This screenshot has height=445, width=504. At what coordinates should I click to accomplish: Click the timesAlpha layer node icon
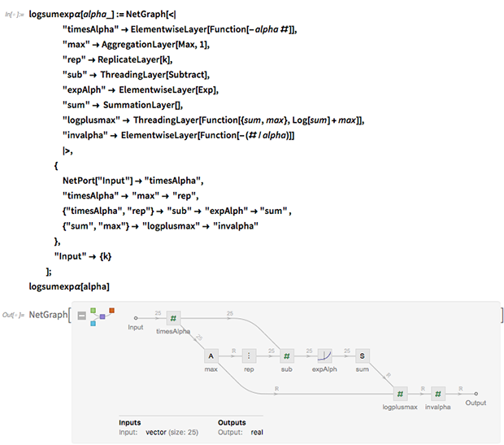[x=173, y=318]
